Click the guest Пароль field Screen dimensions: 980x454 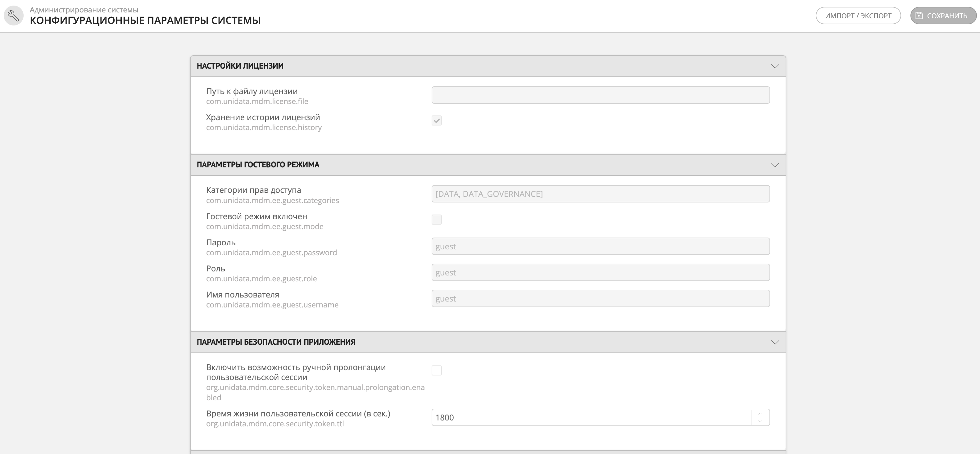(600, 246)
